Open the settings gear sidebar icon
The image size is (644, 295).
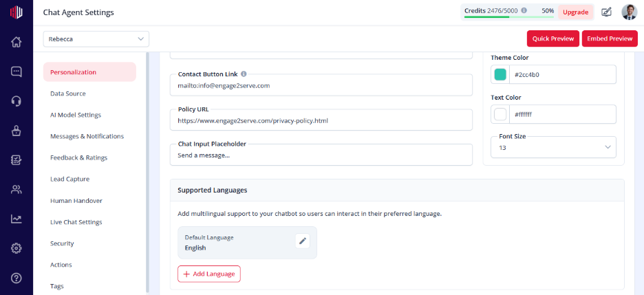(x=16, y=249)
